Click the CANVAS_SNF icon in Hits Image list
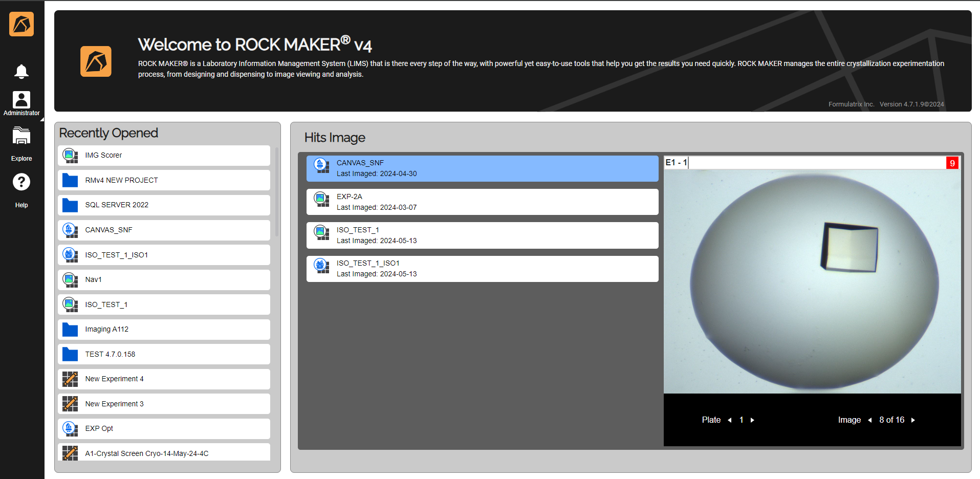 click(321, 165)
